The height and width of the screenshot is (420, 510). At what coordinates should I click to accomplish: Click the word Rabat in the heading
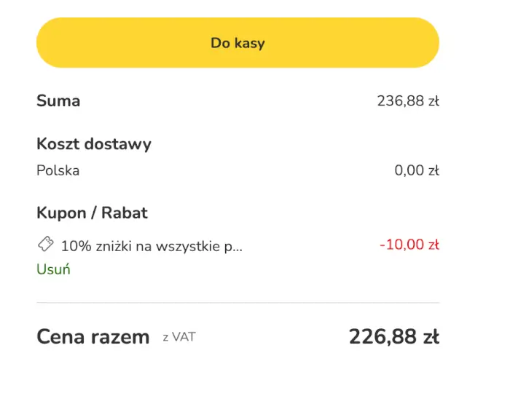[125, 213]
